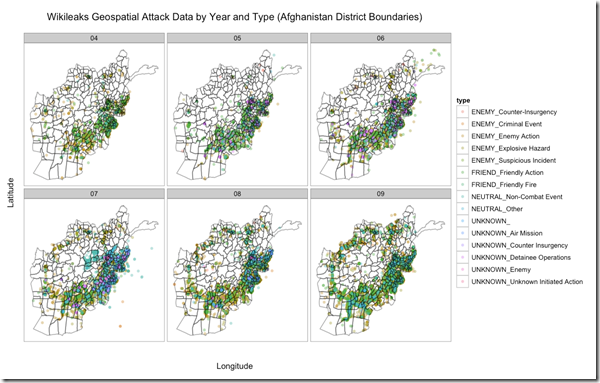Click the UNKNOWN_Enemy legend label
600x383 pixels.
tap(501, 269)
